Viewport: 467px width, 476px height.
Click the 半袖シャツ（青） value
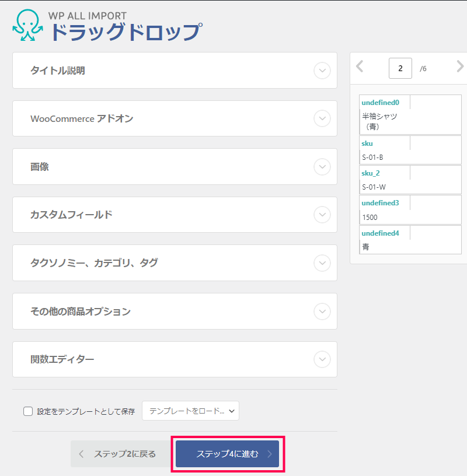(379, 121)
